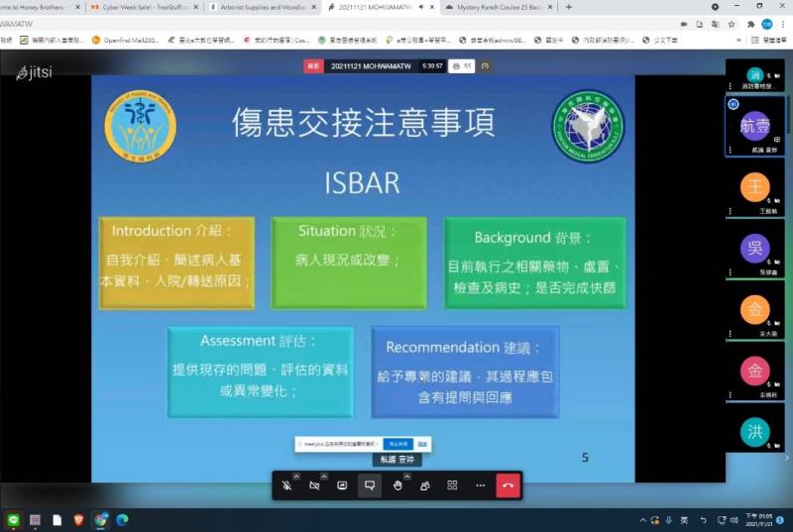793x532 pixels.
Task: Raise your hand in the meeting
Action: (397, 485)
